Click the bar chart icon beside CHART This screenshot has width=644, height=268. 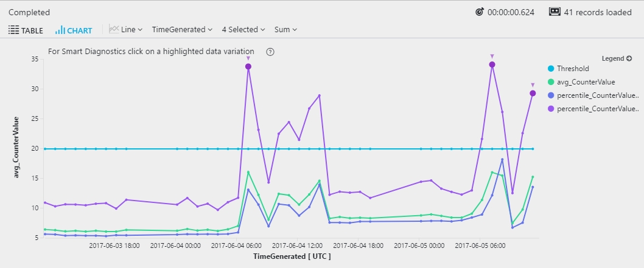60,30
